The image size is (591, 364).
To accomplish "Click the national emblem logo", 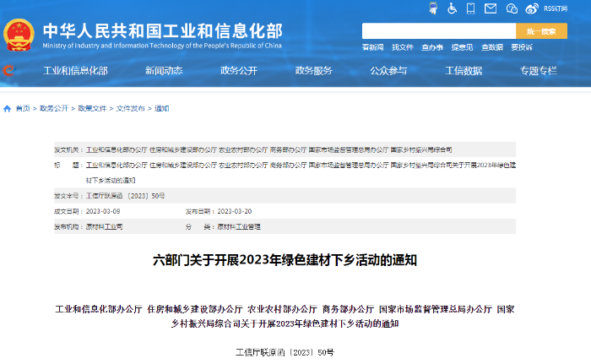I will pyautogui.click(x=19, y=35).
